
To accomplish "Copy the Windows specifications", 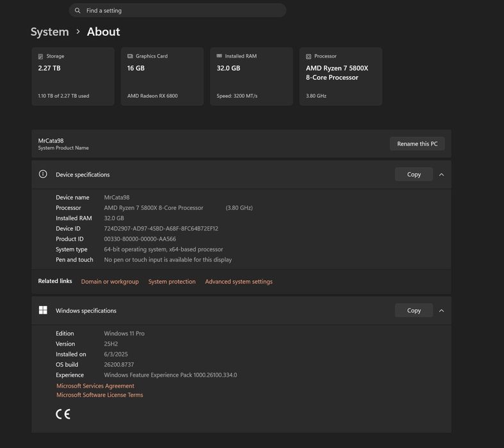I will click(414, 310).
